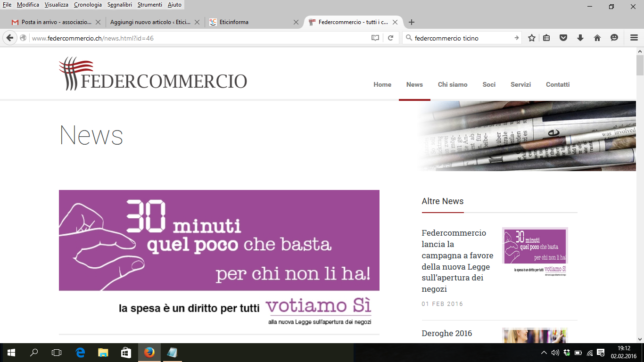Screen dimensions: 644x362
Task: Open downloads arrow icon
Action: point(580,38)
